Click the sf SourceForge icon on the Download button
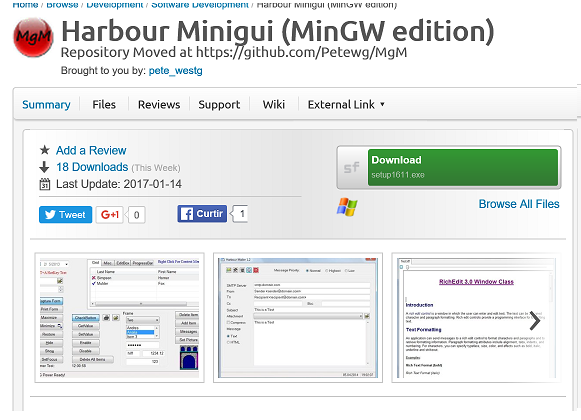Screen dimensions: 581x420 pos(352,168)
